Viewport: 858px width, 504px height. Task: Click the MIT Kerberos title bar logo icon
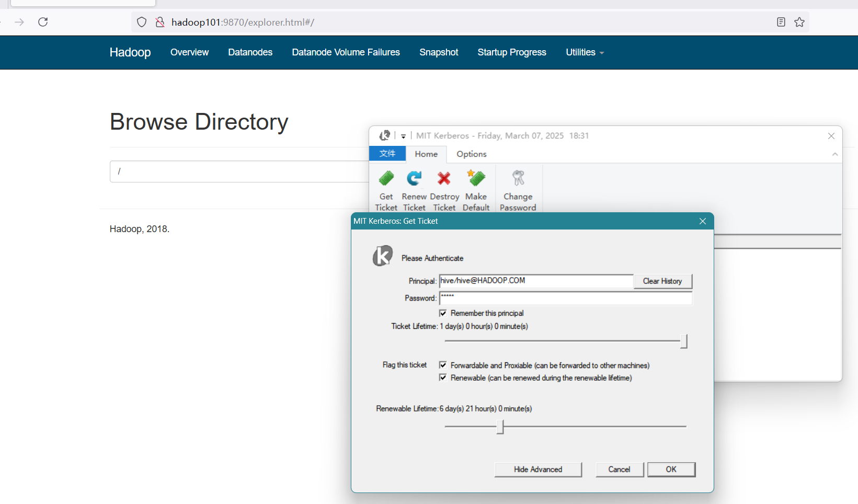click(385, 135)
